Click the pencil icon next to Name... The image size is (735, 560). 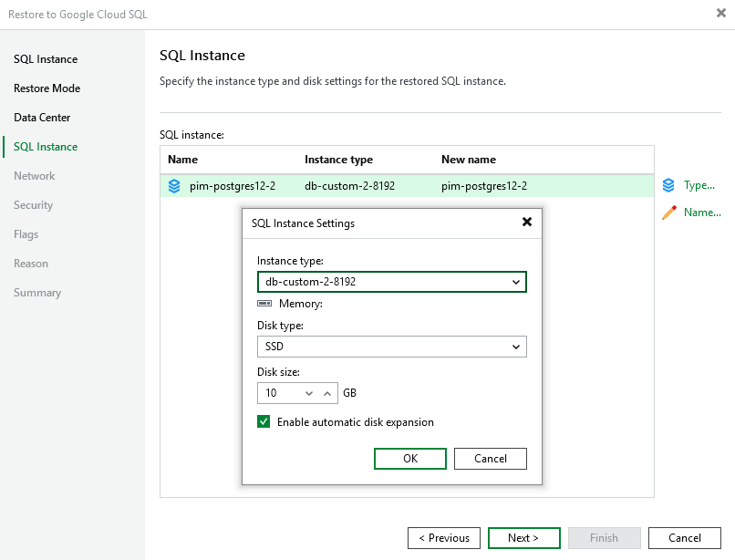click(669, 213)
